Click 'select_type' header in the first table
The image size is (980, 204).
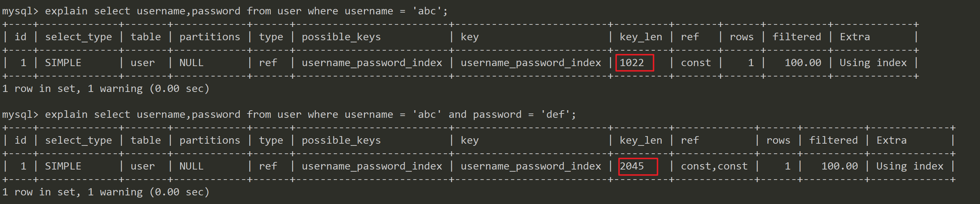tap(78, 37)
